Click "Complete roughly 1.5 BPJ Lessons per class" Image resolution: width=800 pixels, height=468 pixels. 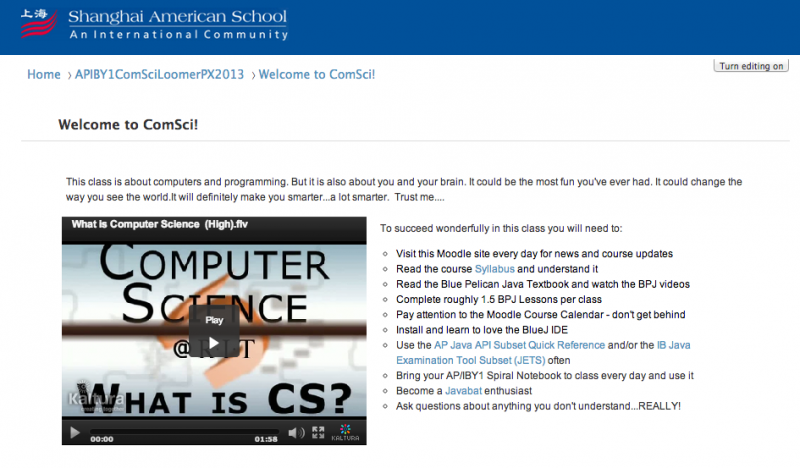pyautogui.click(x=499, y=300)
